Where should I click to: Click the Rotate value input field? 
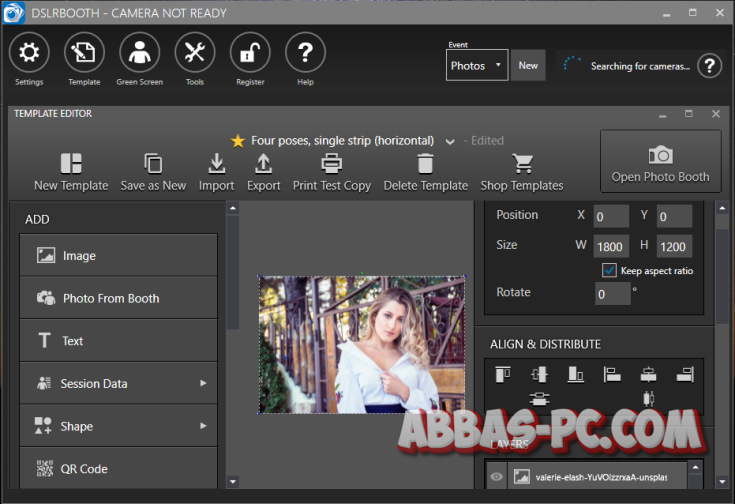[x=612, y=294]
